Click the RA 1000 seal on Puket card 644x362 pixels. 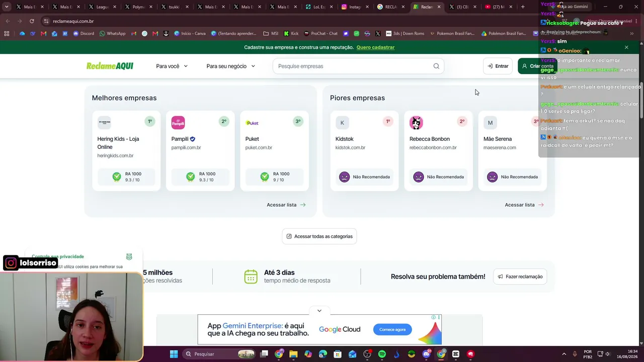point(265,177)
